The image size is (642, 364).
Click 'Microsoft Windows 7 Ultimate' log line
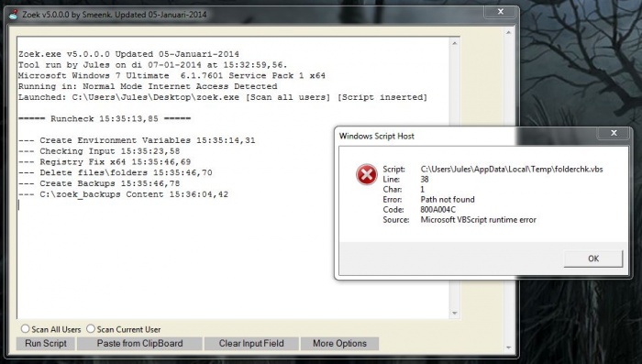tap(172, 76)
